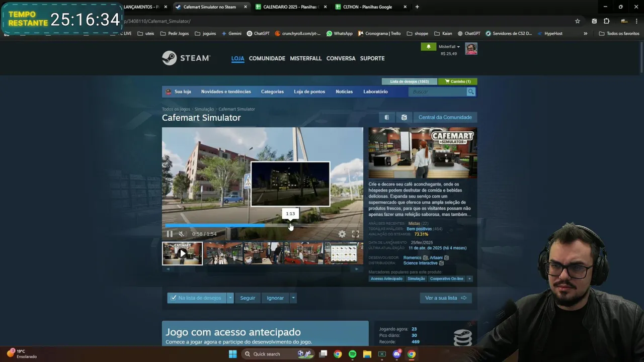The width and height of the screenshot is (644, 362).
Task: Open the COMUNIDADE menu
Action: (267, 58)
